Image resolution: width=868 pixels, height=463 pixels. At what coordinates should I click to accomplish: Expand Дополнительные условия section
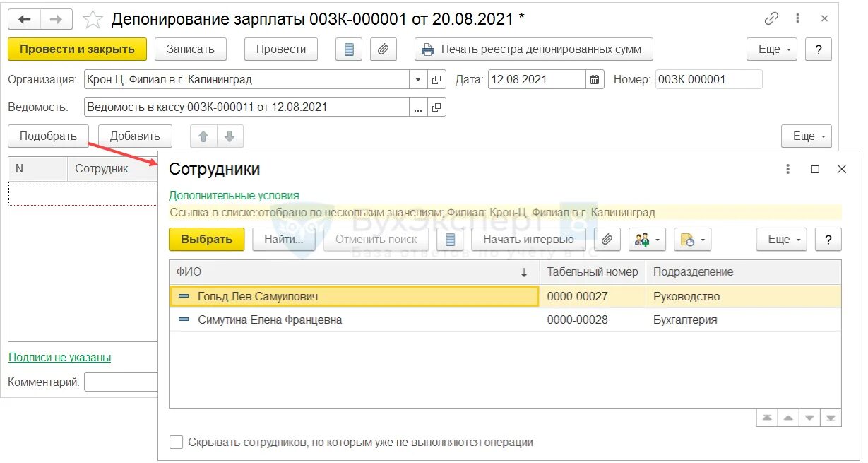pos(234,195)
